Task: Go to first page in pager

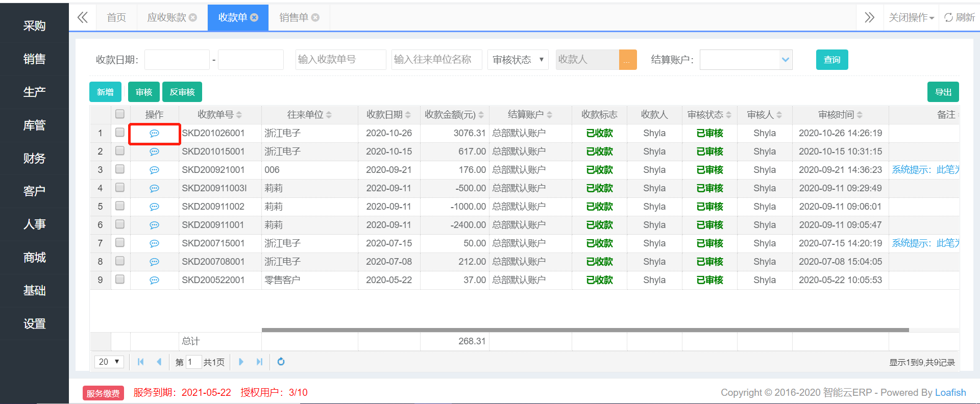Action: (140, 362)
